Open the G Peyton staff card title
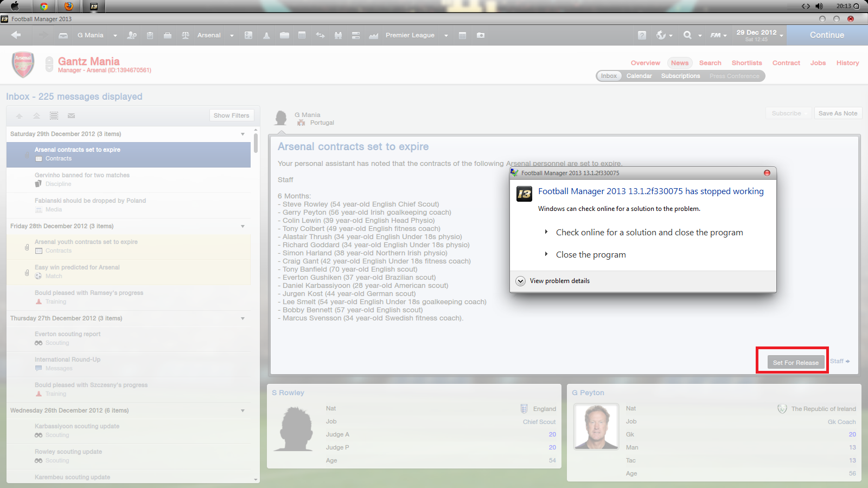 point(588,393)
